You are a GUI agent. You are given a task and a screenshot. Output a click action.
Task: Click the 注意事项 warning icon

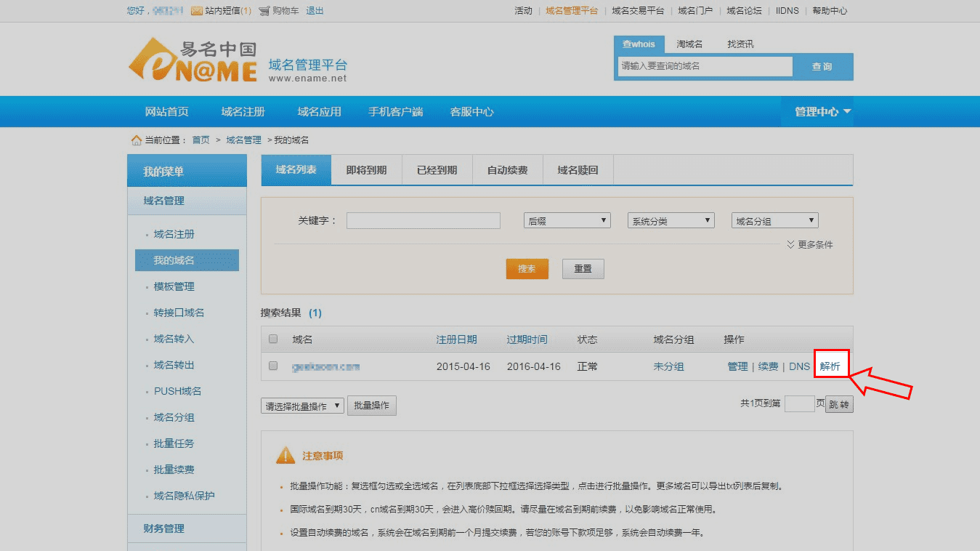286,456
